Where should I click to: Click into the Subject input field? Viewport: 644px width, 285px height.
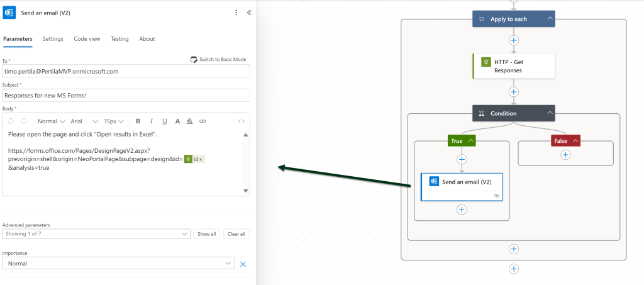coord(126,96)
